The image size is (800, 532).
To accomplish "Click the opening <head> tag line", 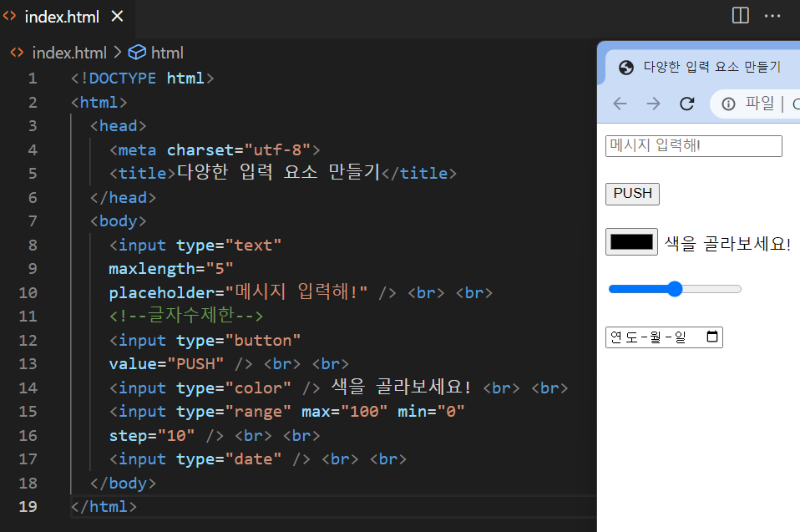I will pyautogui.click(x=119, y=126).
